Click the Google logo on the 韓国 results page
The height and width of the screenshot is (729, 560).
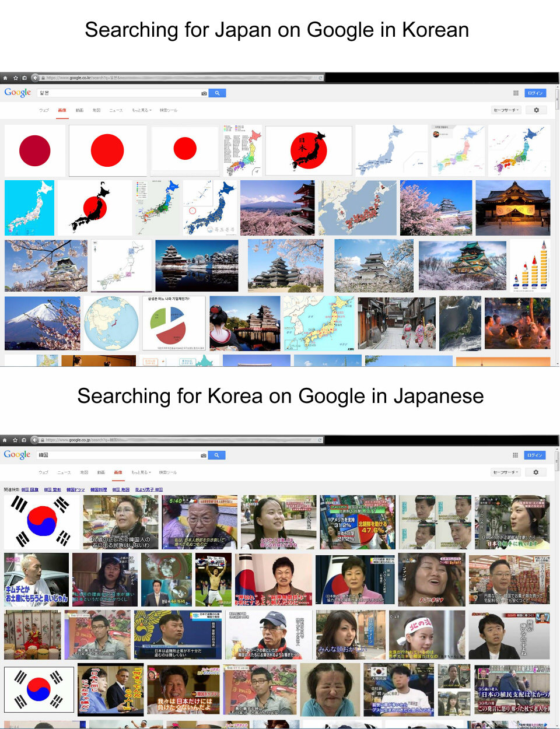point(17,455)
